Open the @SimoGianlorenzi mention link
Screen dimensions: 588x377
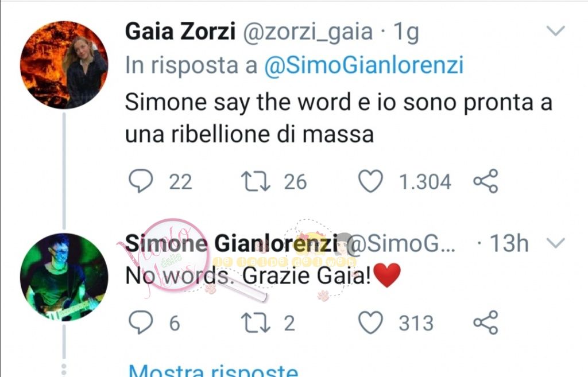[x=363, y=65]
